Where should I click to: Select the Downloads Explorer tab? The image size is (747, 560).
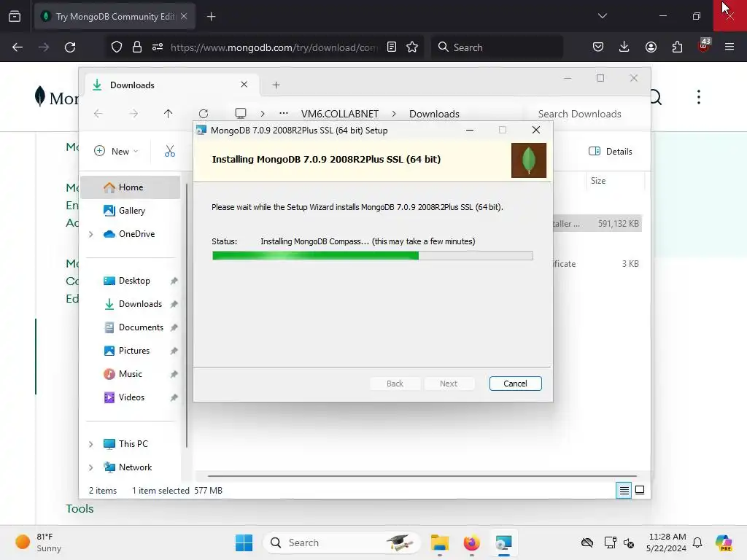click(x=171, y=85)
